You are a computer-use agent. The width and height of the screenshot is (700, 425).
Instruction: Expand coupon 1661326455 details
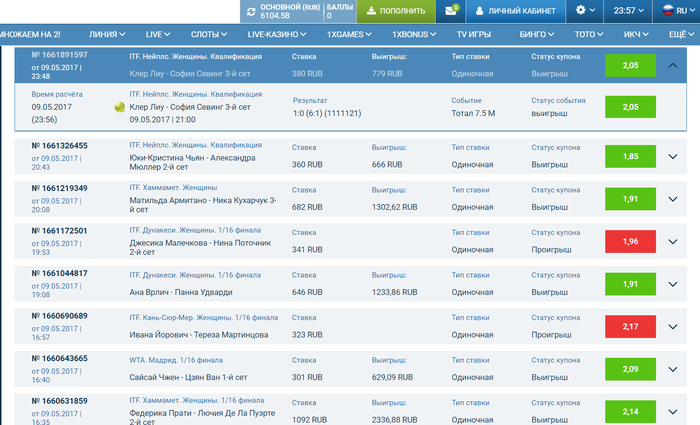[x=673, y=156]
